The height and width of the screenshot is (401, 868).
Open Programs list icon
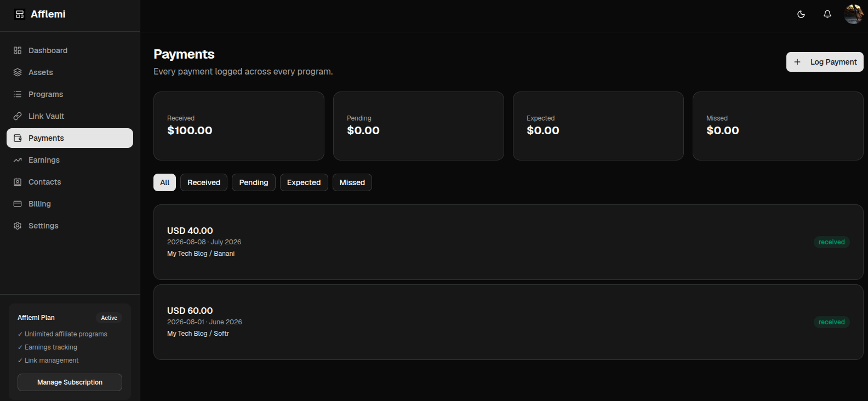pos(18,94)
